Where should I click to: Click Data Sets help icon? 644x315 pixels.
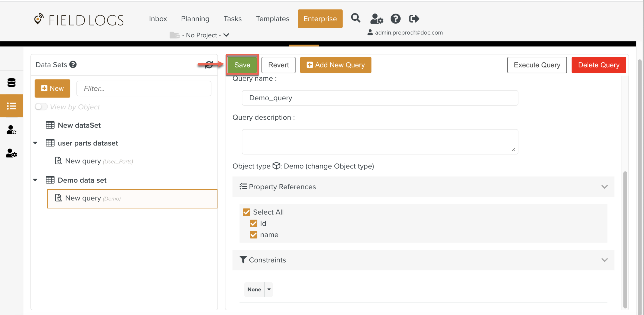[x=73, y=64]
